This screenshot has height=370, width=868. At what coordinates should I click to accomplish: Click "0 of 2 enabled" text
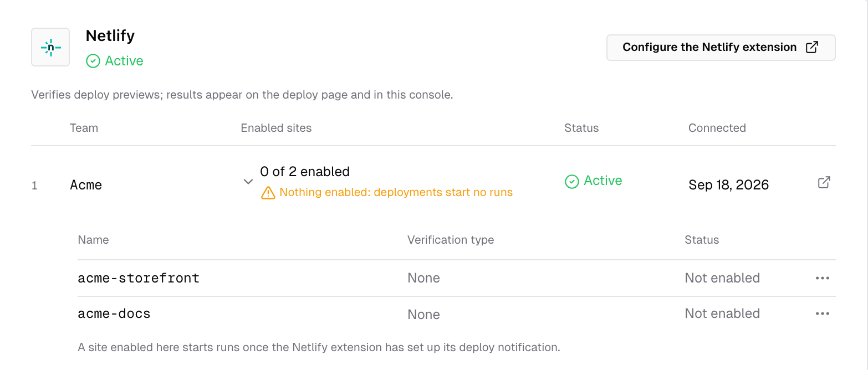click(305, 172)
